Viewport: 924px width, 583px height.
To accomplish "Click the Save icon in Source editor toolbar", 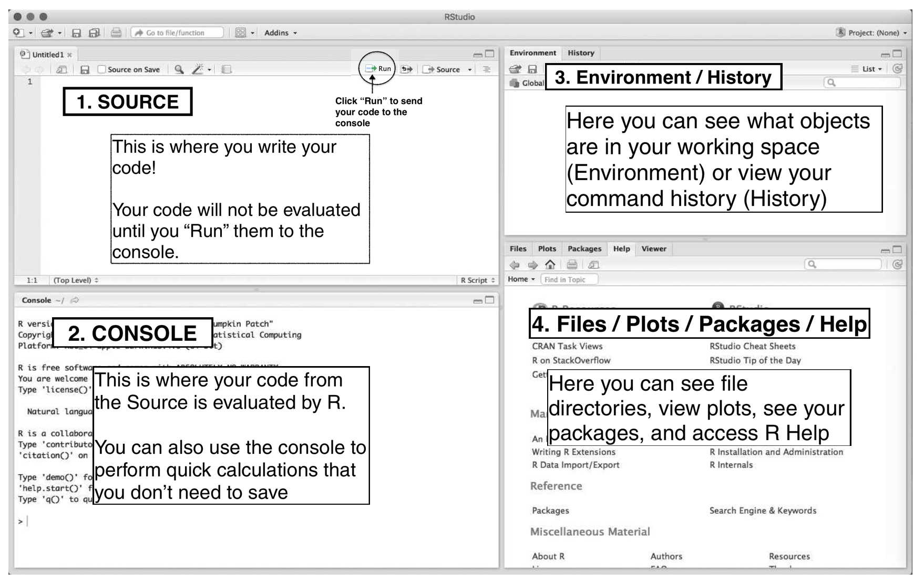I will 85,69.
